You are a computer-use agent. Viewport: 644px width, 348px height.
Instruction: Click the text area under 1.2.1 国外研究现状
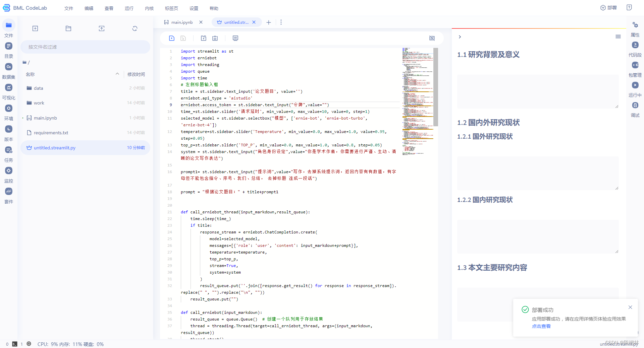(538, 173)
